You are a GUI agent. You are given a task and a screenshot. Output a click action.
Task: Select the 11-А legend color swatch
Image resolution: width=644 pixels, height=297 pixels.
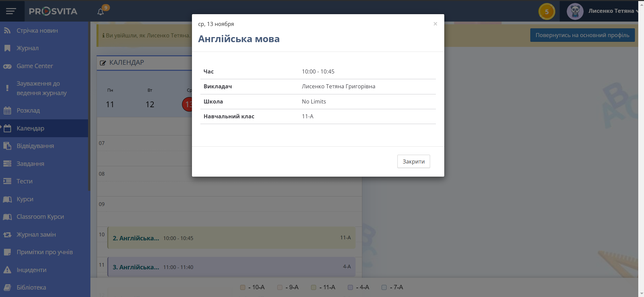pos(313,287)
